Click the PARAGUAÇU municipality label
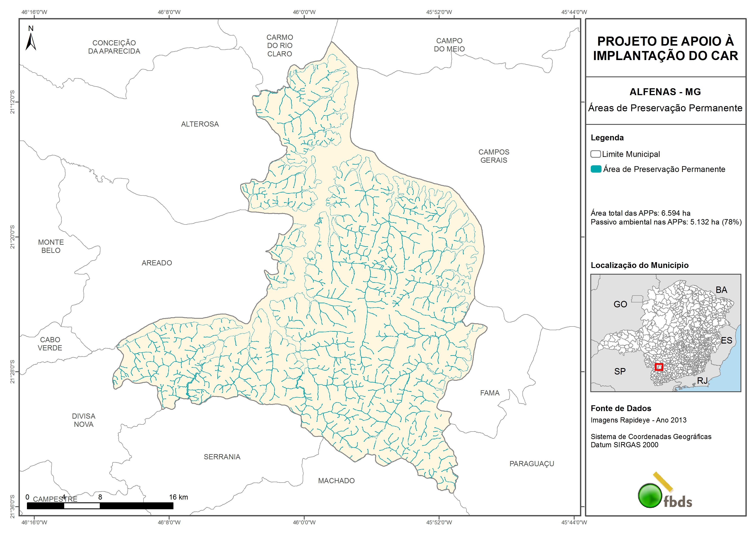 pyautogui.click(x=532, y=464)
